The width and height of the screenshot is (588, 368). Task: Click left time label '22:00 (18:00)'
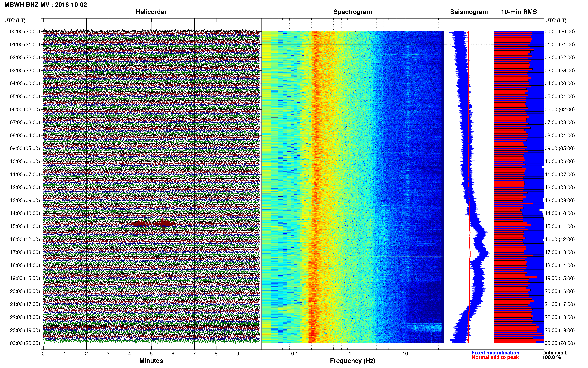pos(25,317)
